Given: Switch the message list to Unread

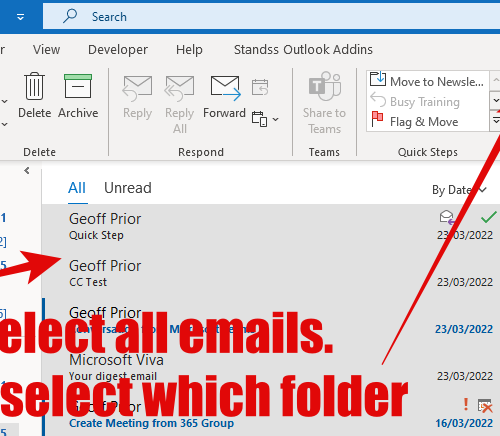Looking at the screenshot, I should pos(128,188).
